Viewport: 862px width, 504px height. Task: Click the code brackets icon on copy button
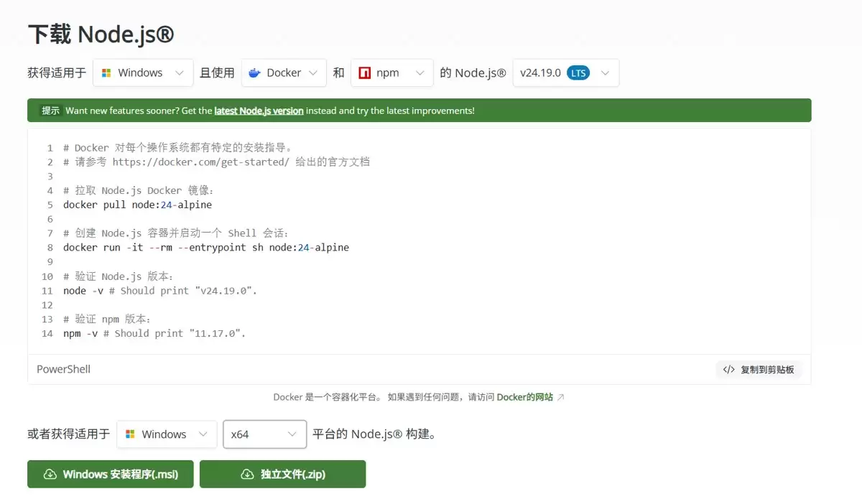(x=728, y=370)
